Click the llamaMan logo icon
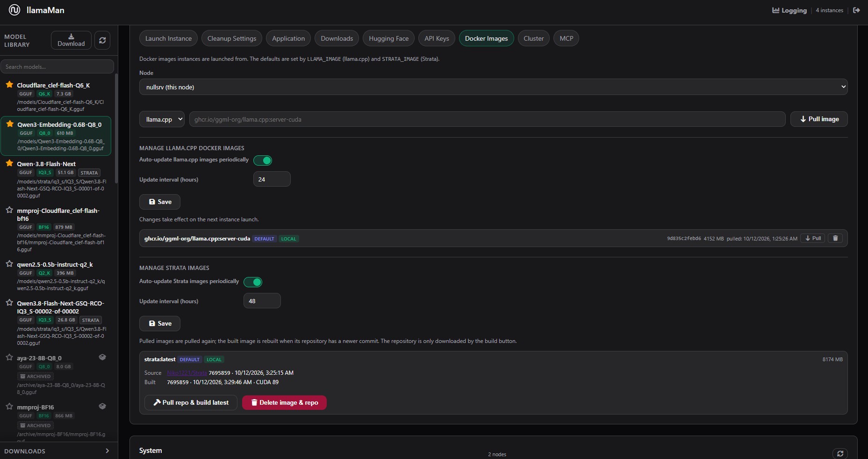 14,10
